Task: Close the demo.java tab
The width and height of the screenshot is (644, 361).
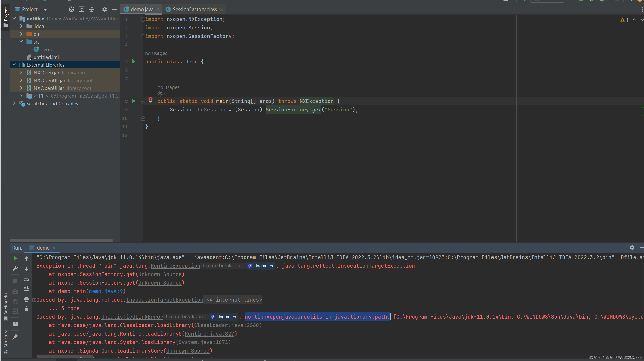Action: coord(158,10)
